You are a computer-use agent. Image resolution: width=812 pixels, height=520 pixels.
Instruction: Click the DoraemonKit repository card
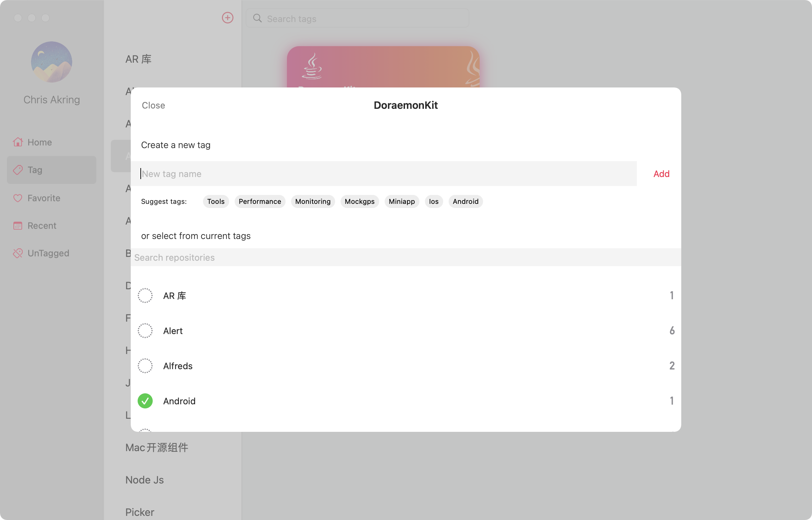(x=383, y=67)
